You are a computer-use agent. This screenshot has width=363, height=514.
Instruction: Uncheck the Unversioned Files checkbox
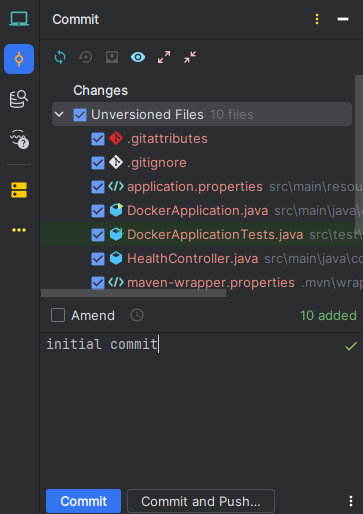[80, 115]
